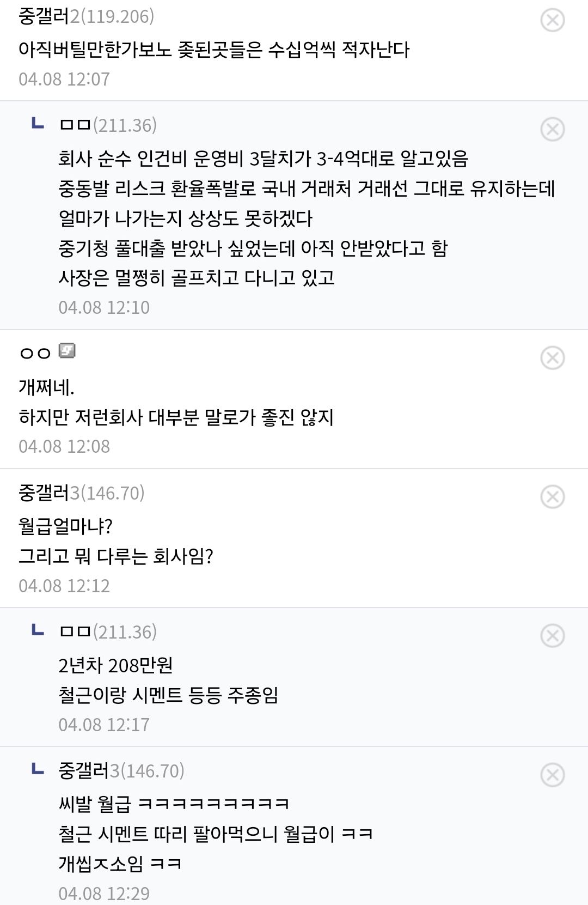Tap the X icon on 중갤러2's comment

click(552, 20)
